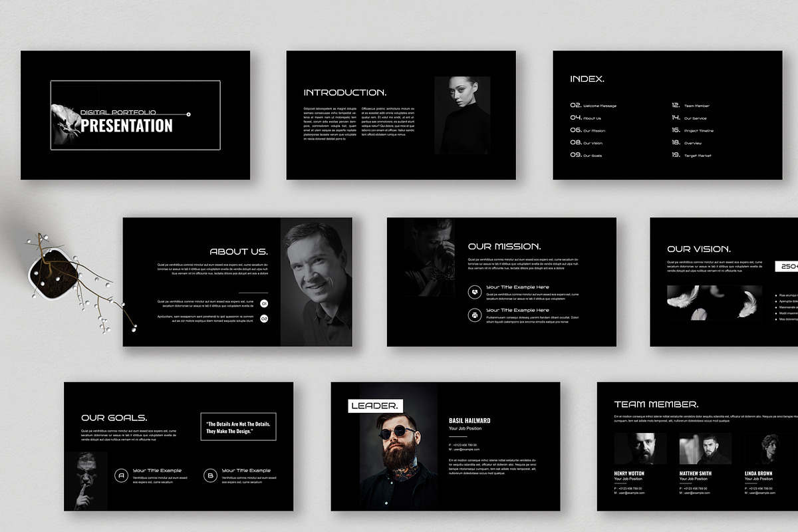Click the OUR VISION. heading

pos(699,249)
